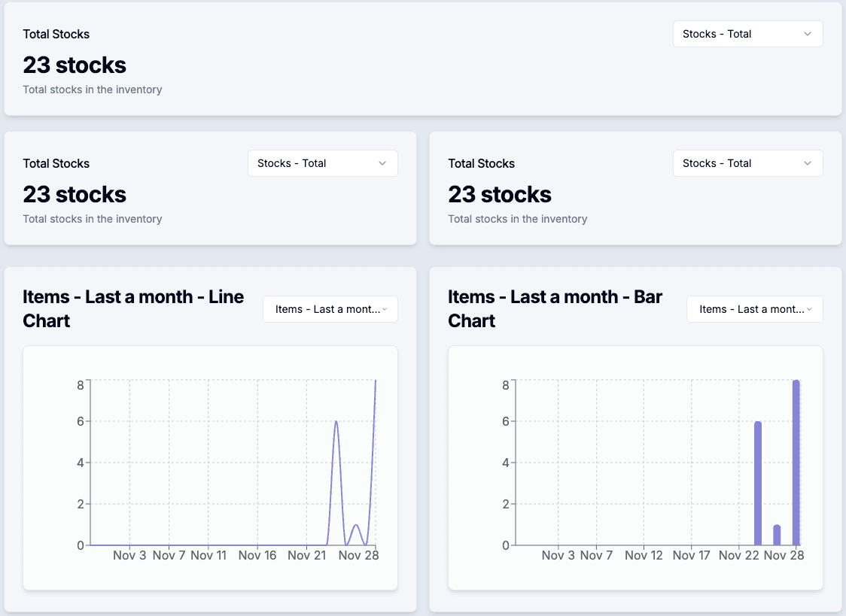Click the Total stocks in the inventory subtitle
Viewport: 846px width, 616px height.
point(92,89)
